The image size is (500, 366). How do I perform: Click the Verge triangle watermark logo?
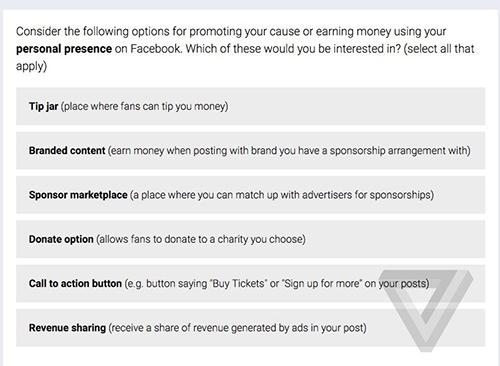426,310
